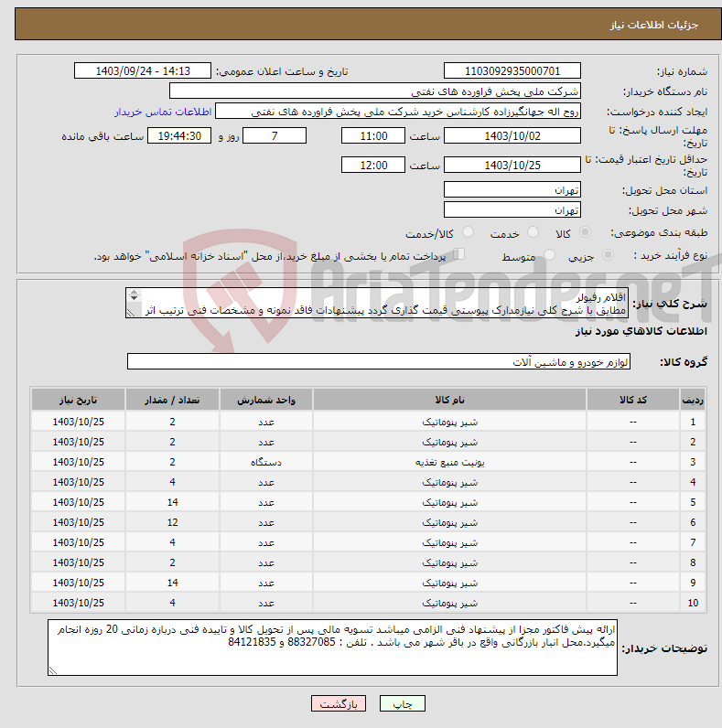Screen dimensions: 722x728
Task: Click the ردیف column header
Action: point(693,400)
